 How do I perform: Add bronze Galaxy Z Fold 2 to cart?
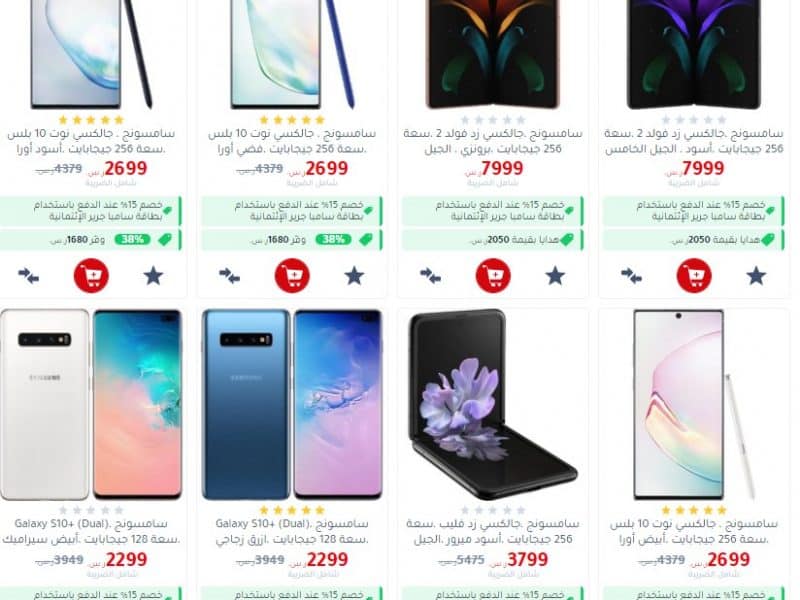493,276
